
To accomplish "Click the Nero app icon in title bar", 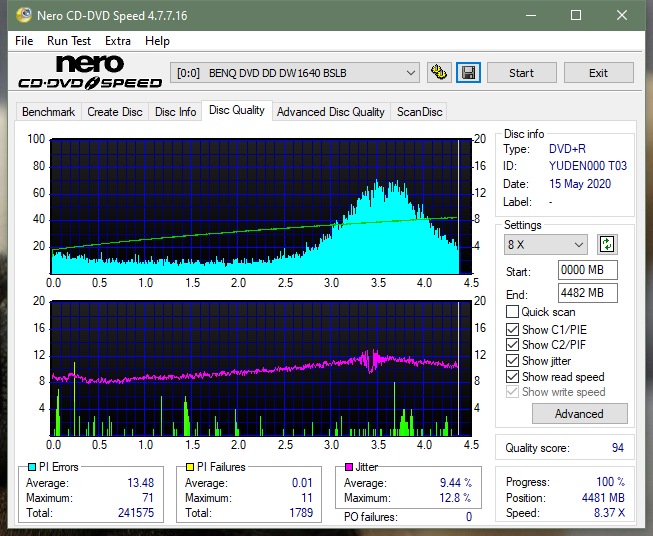I will click(24, 15).
